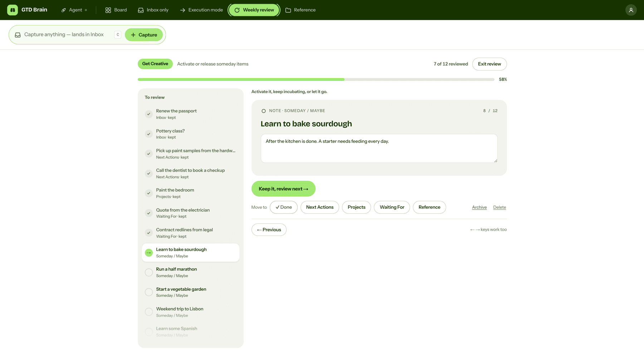
Task: Toggle the circle for Weekend trip to Lisbon
Action: pos(149,312)
